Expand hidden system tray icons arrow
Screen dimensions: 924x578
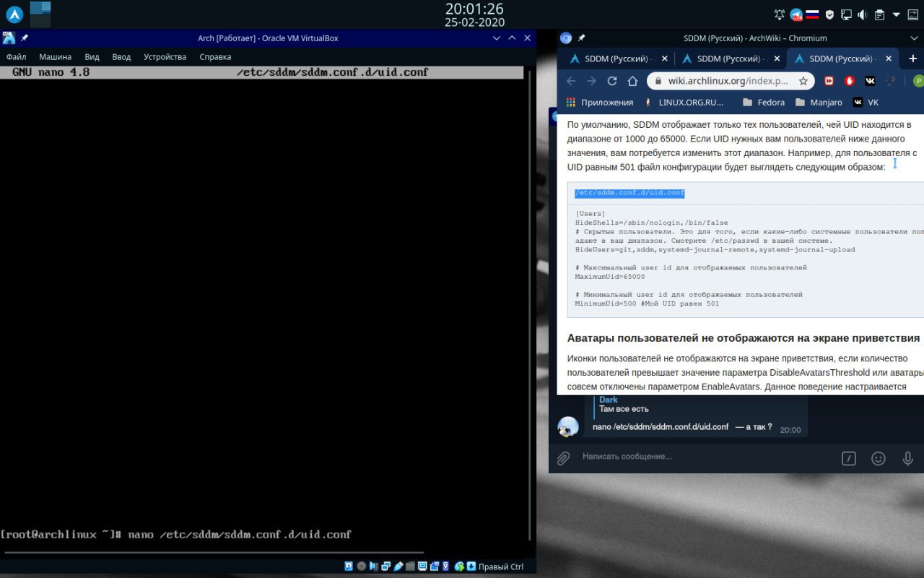click(x=897, y=14)
